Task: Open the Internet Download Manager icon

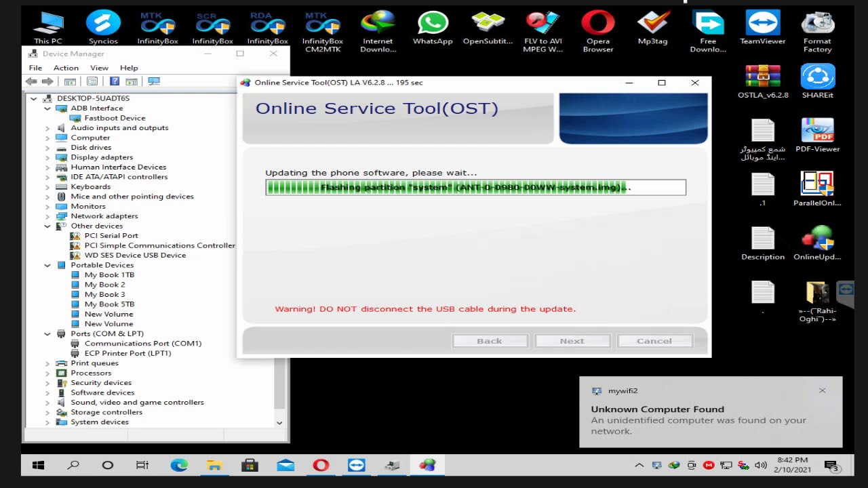Action: [378, 32]
